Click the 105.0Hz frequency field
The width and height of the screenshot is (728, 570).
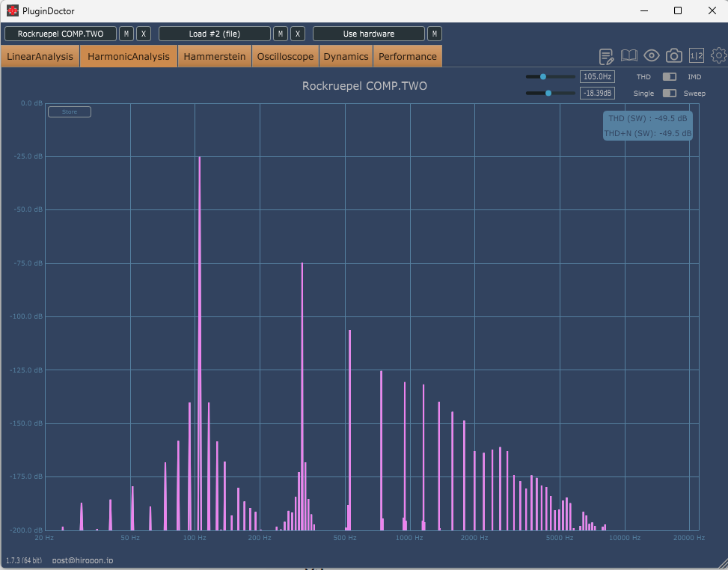597,76
